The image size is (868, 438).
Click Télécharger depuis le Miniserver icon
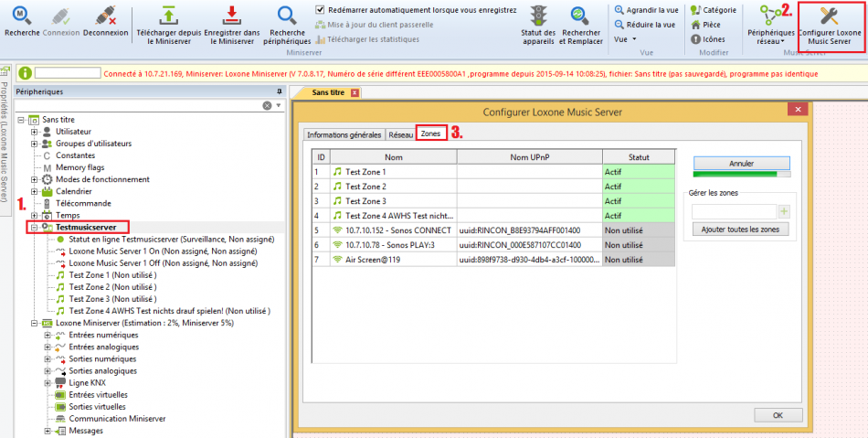(x=167, y=15)
